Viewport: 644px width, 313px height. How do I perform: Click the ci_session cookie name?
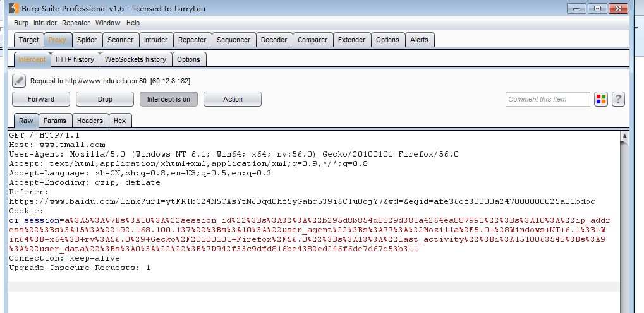coord(35,220)
